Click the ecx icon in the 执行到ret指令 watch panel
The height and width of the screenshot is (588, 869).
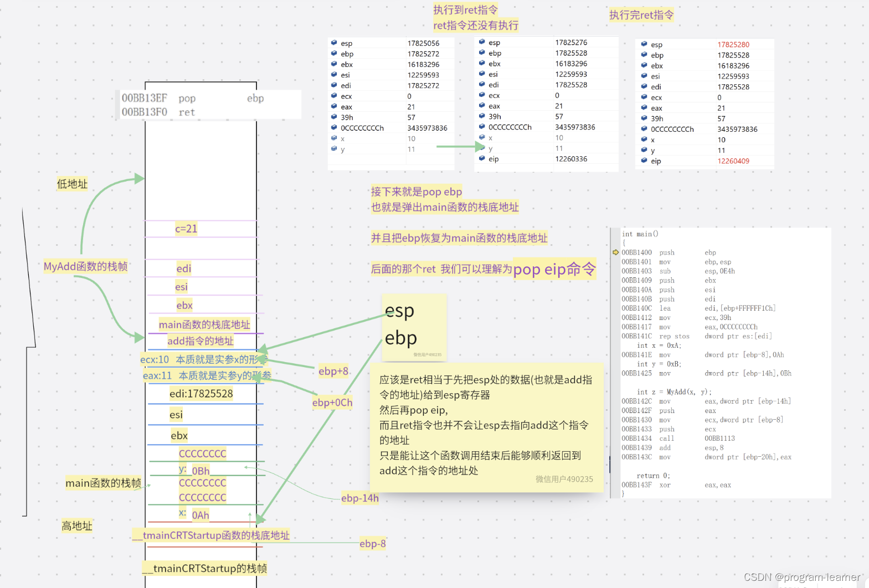click(482, 95)
